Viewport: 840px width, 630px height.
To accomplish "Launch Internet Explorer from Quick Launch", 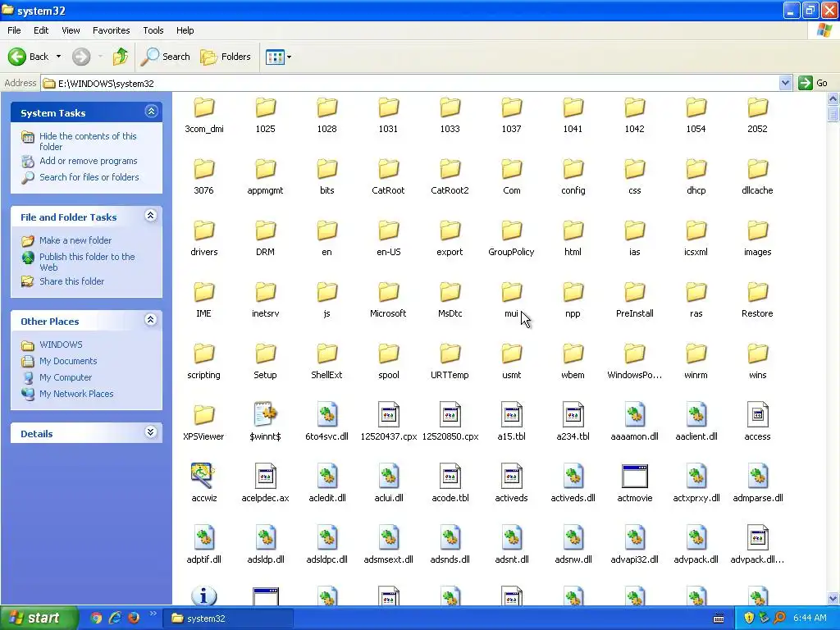I will [115, 619].
